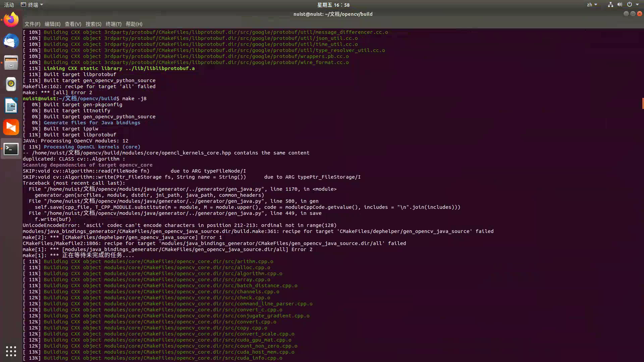Viewport: 644px width, 362px height.
Task: Click the UnicodeEncodeError line
Action: pos(179,225)
